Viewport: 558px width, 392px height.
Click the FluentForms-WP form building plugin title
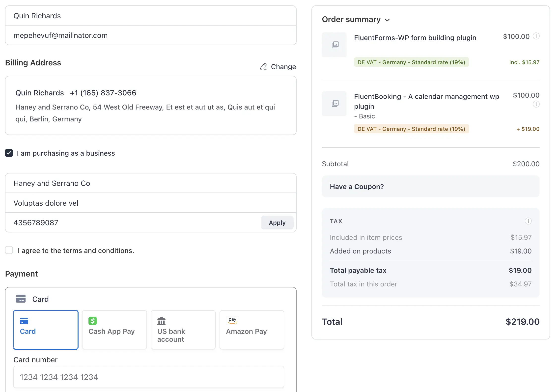[x=415, y=38]
